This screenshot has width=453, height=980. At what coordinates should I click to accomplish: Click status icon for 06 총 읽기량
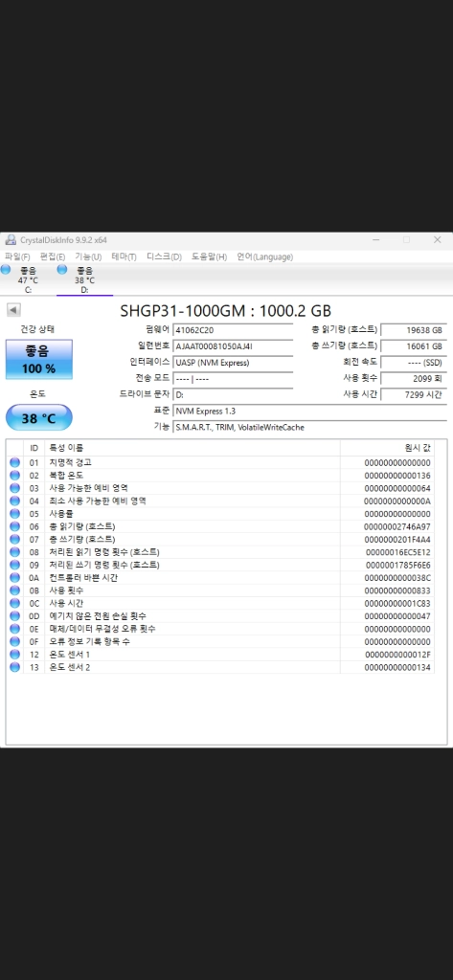pyautogui.click(x=15, y=527)
